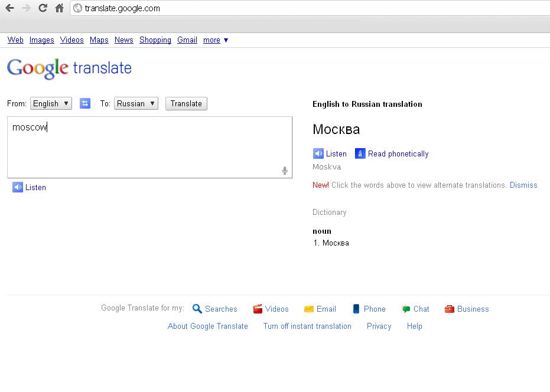Click Listen link under the input box

35,187
